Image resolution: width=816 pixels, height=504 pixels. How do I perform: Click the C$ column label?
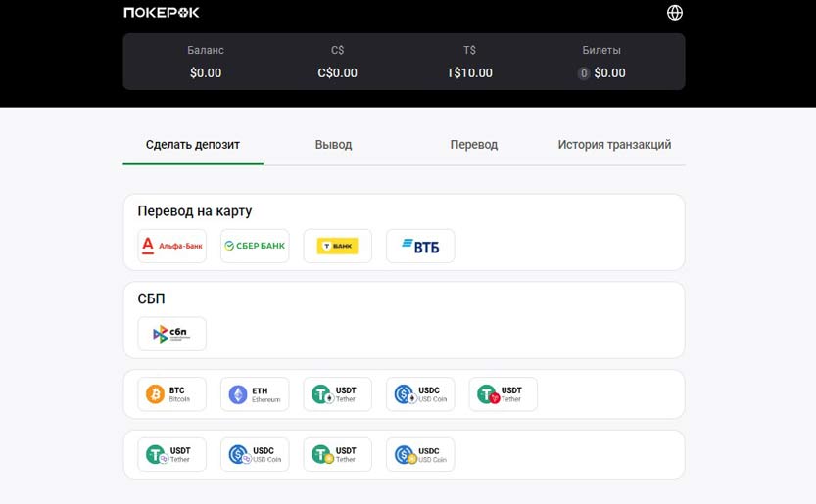337,51
